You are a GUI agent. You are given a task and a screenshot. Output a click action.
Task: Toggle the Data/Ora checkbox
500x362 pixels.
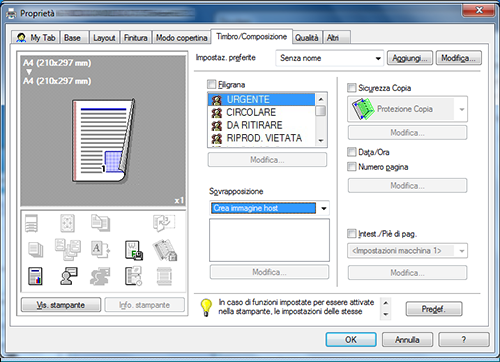(352, 152)
